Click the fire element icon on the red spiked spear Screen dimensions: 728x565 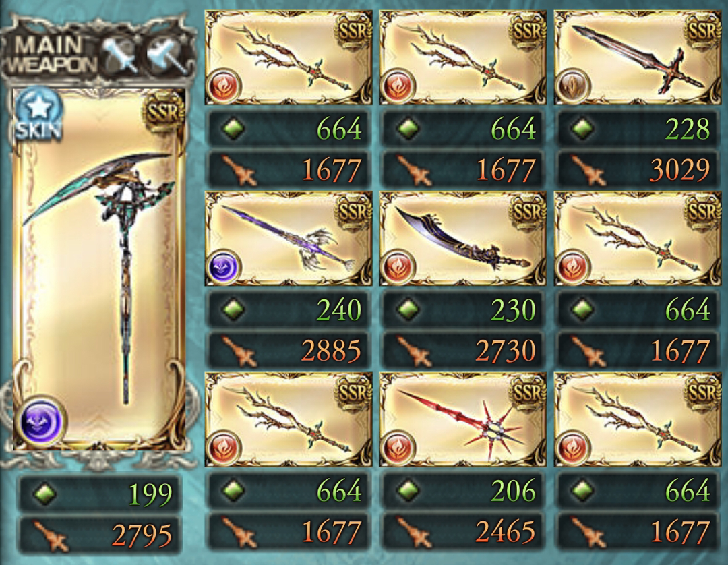(x=398, y=448)
